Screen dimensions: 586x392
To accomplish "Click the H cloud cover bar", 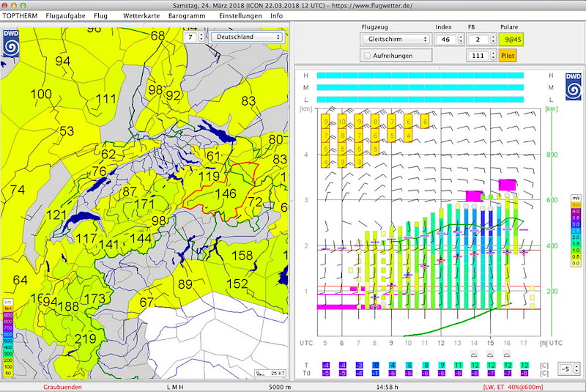I will pos(420,75).
